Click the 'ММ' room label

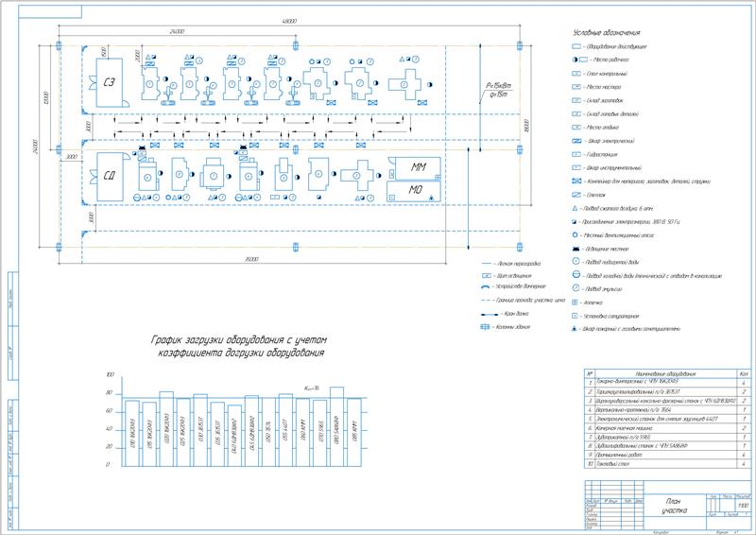pos(418,167)
